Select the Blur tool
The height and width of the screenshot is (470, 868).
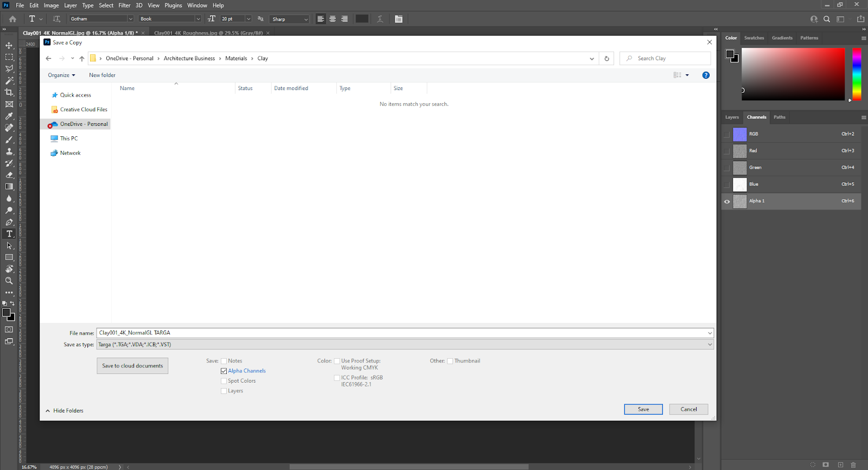[9, 199]
